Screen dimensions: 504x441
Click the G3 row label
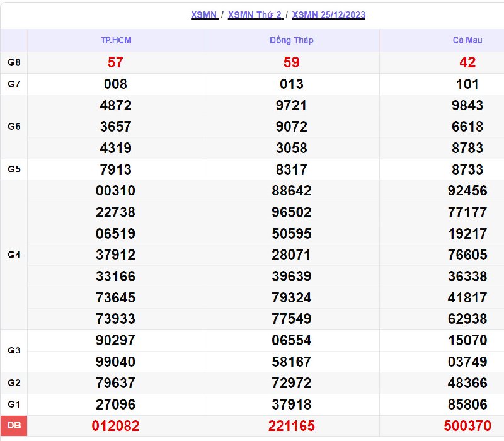click(14, 351)
